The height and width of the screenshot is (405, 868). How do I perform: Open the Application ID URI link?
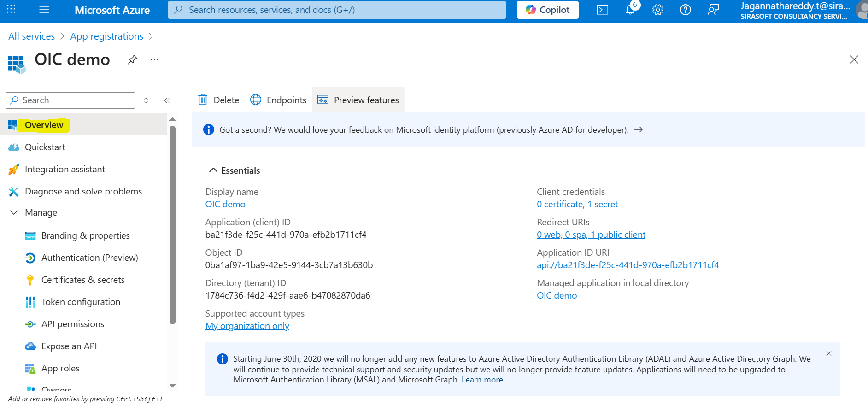pos(628,265)
